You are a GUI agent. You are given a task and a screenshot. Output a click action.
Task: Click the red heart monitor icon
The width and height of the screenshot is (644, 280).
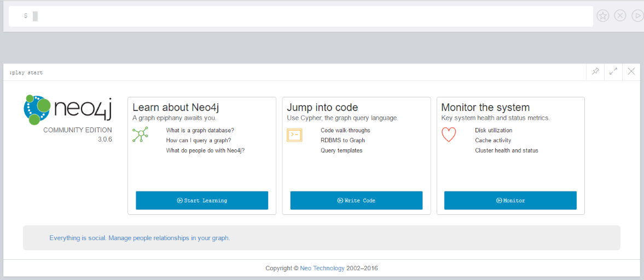[x=449, y=135]
